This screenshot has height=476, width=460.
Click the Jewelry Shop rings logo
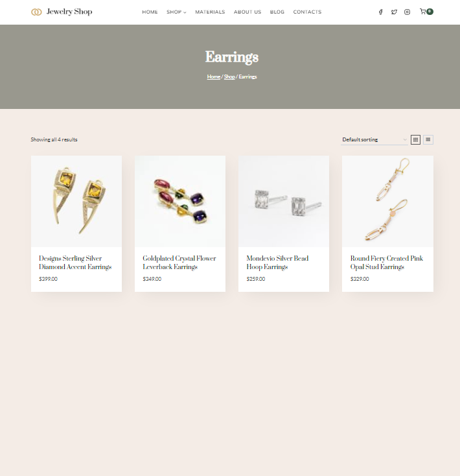tap(36, 12)
